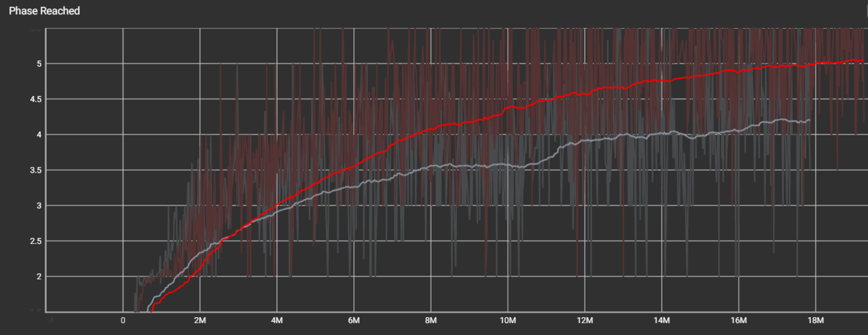Select the 12M x-axis tick label
This screenshot has height=335, width=868.
585,321
